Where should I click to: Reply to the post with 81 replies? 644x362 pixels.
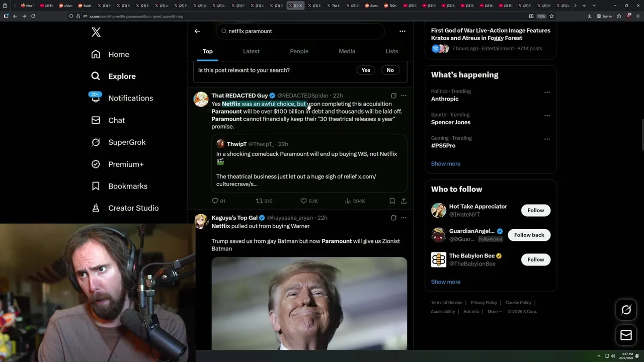[218, 201]
